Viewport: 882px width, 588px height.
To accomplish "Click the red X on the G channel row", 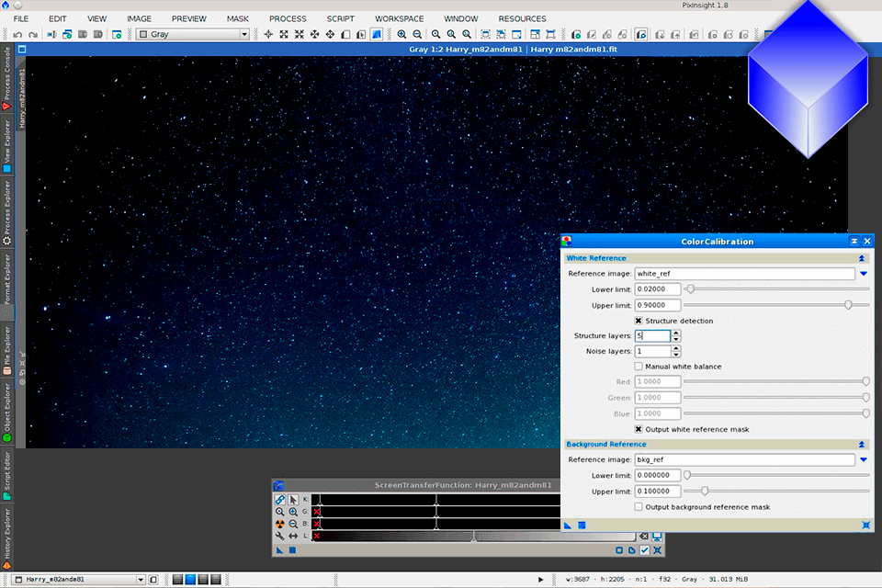I will click(x=317, y=512).
